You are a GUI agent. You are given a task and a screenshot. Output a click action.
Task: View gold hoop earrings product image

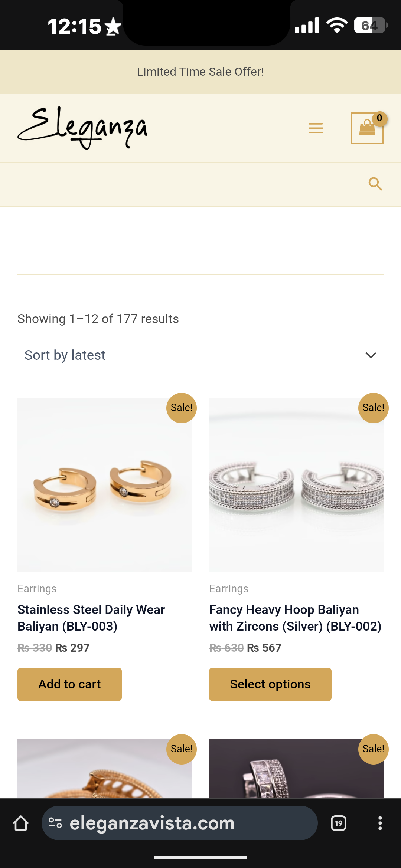tap(104, 485)
